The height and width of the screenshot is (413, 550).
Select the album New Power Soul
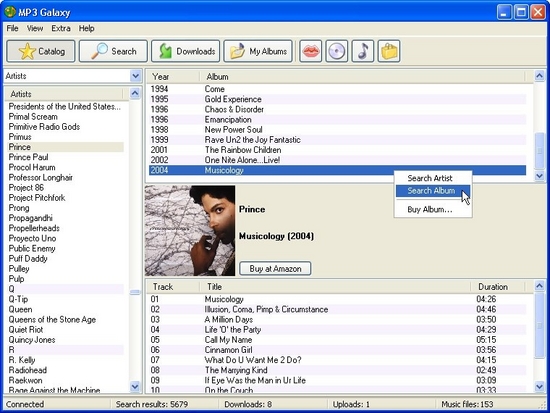click(x=337, y=129)
